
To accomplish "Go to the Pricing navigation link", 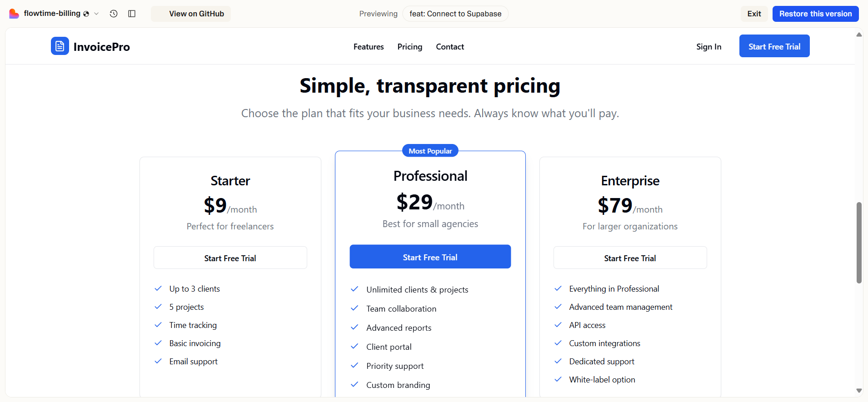I will click(x=410, y=47).
